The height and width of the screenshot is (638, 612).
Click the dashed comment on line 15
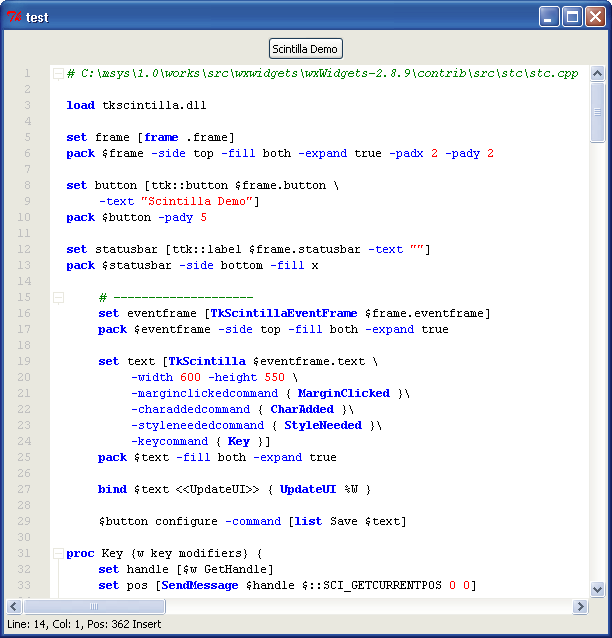[x=176, y=297]
